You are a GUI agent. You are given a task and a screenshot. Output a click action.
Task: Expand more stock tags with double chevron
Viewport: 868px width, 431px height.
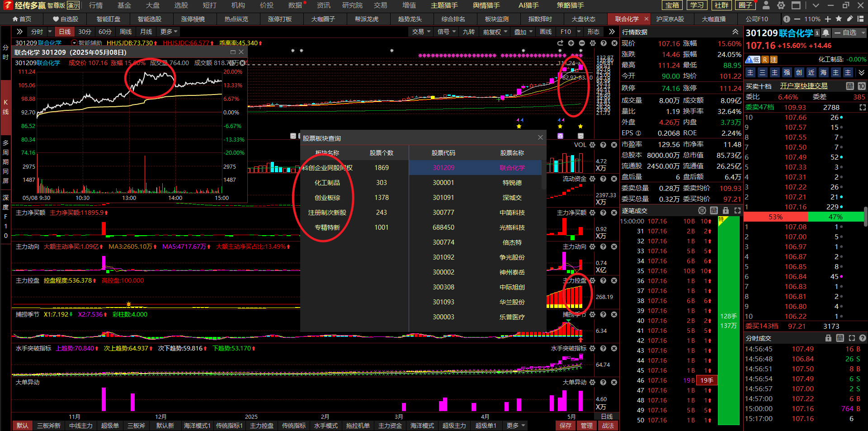coord(861,72)
